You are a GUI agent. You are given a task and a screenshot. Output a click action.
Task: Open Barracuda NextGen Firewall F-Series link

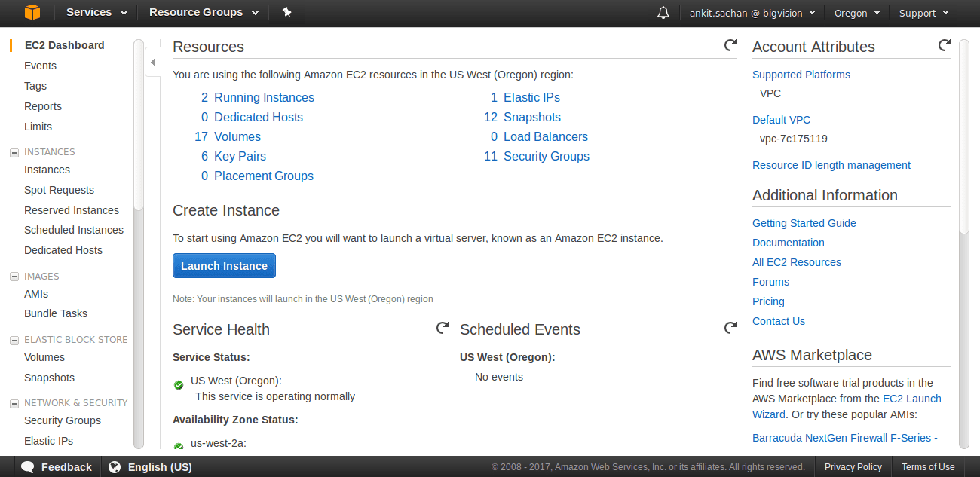click(x=844, y=438)
